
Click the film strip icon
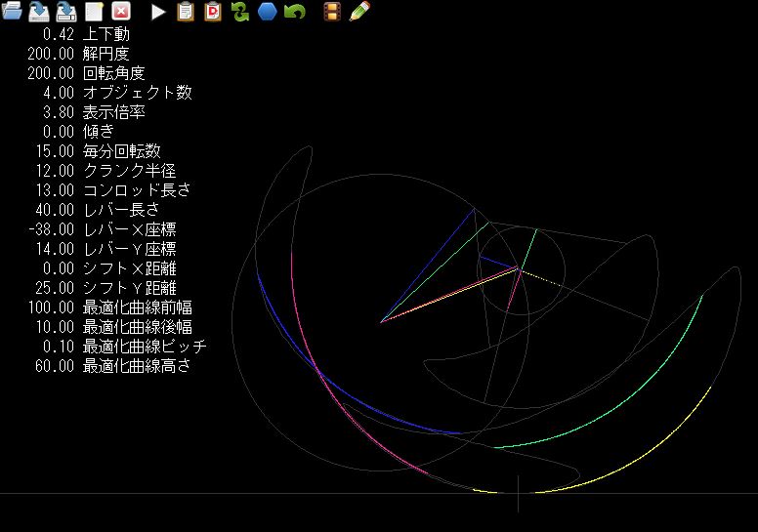click(332, 11)
